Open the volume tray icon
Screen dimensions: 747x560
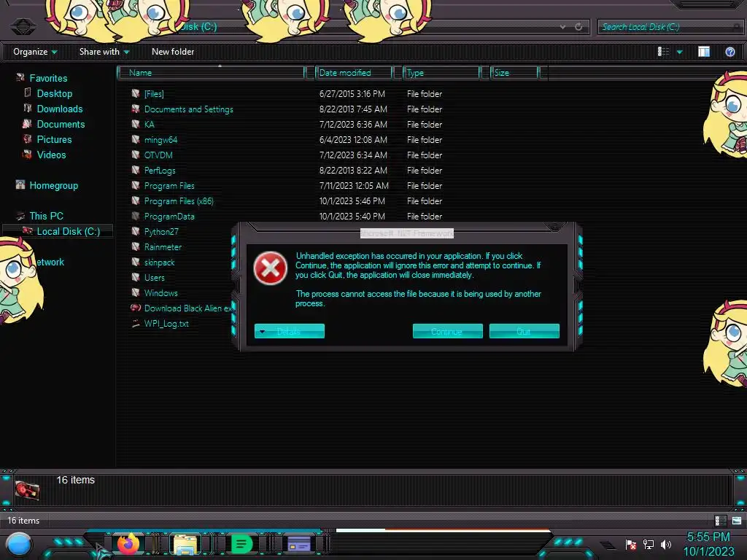tap(665, 544)
